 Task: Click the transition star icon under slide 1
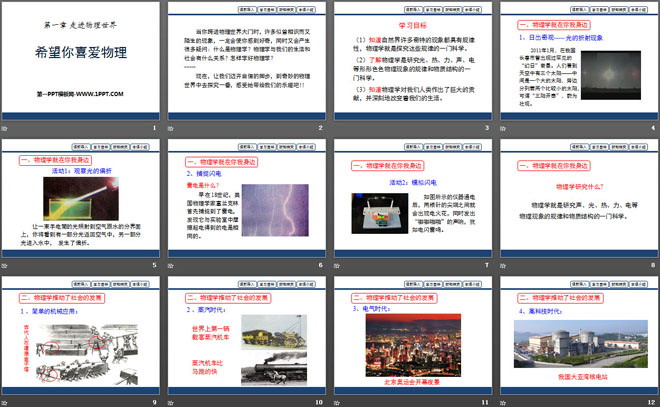[7, 130]
